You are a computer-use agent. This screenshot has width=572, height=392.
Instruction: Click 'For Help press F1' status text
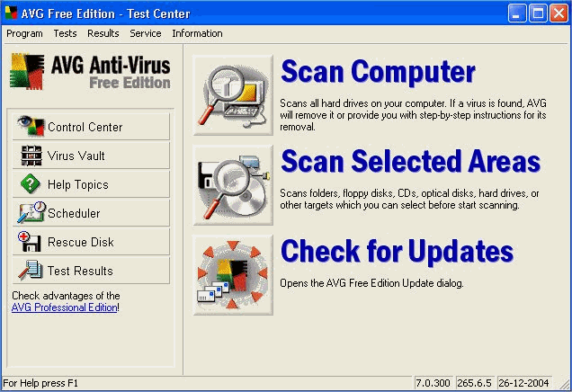click(x=40, y=383)
